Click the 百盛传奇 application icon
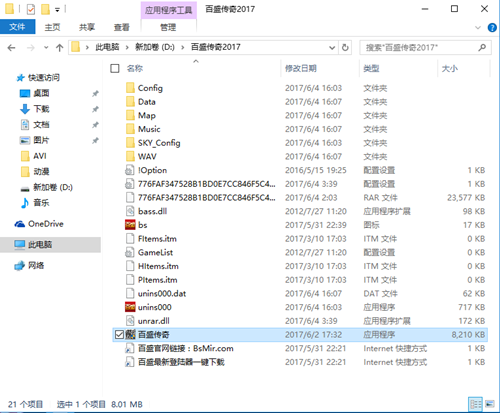500x413 pixels. pos(130,334)
